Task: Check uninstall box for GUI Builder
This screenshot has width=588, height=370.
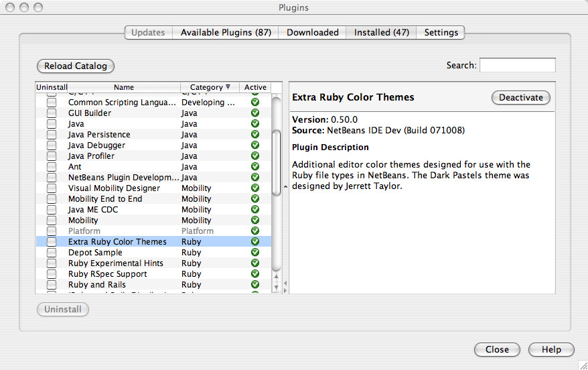Action: (52, 113)
